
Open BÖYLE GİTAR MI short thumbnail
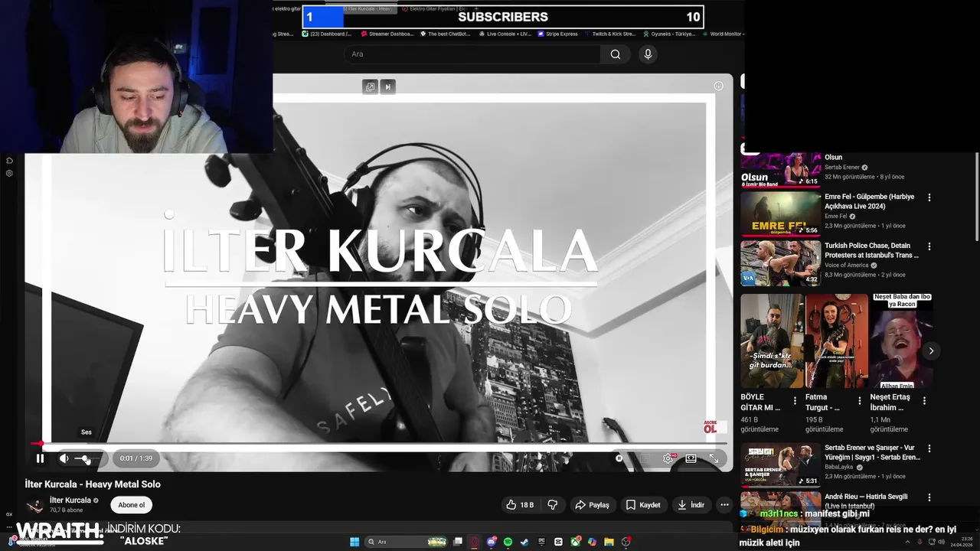(x=772, y=341)
